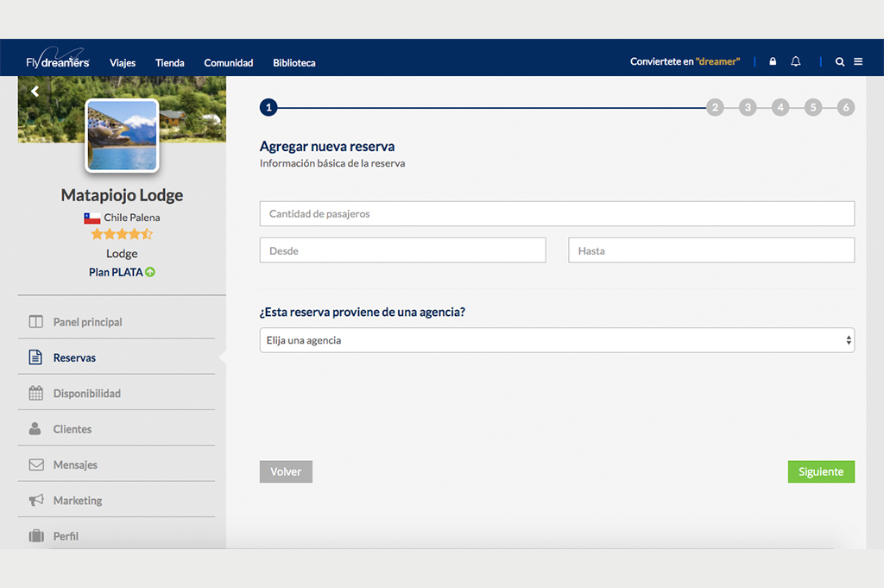The width and height of the screenshot is (884, 588).
Task: Click the 'Desde' date field
Action: (402, 250)
